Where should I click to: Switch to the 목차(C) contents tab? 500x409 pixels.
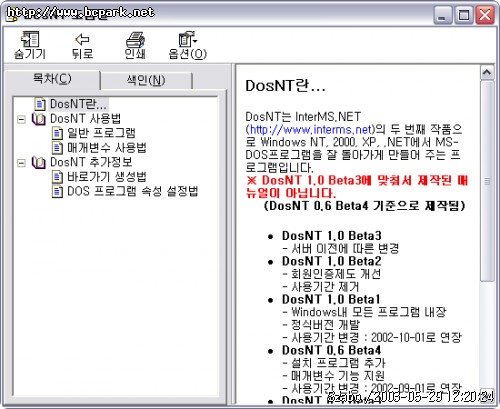52,79
